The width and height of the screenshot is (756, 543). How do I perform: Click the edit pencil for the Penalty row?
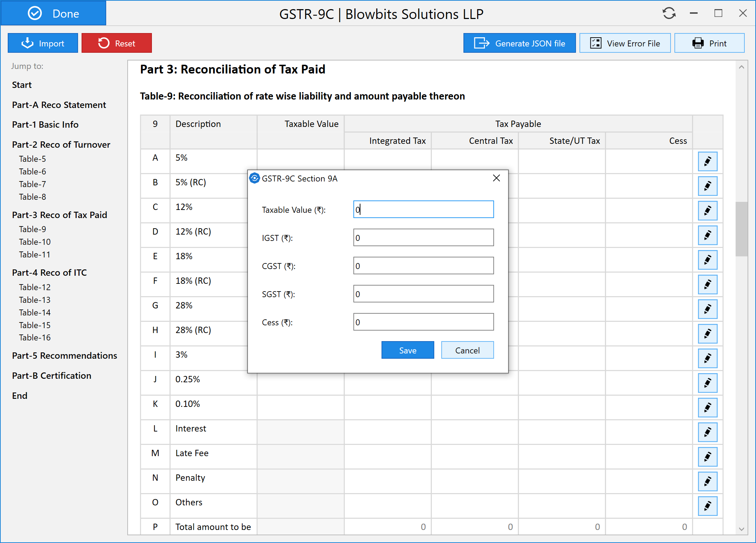tap(707, 481)
